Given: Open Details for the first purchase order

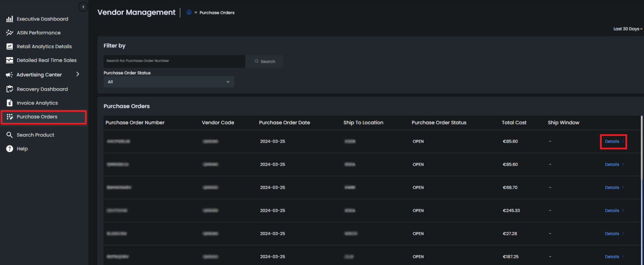Looking at the screenshot, I should 612,141.
